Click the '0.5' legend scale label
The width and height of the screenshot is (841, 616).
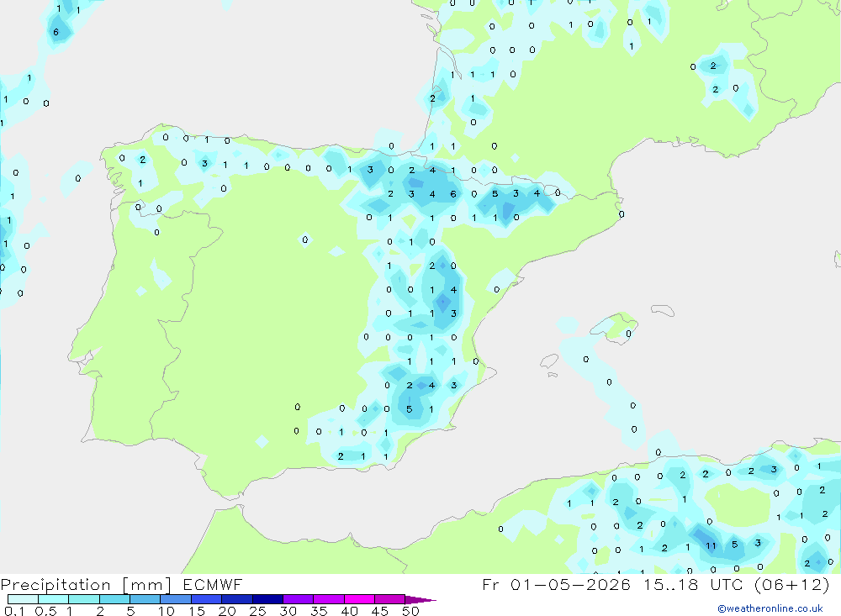click(x=45, y=611)
